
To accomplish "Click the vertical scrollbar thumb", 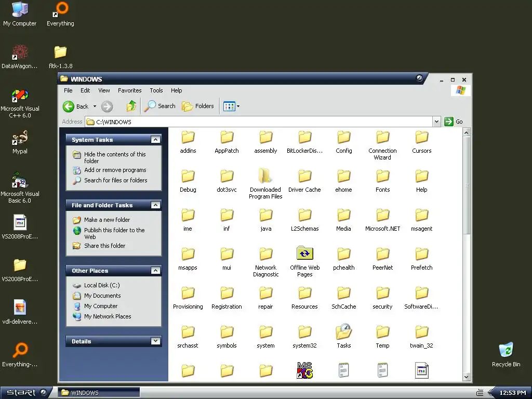I will [467, 185].
